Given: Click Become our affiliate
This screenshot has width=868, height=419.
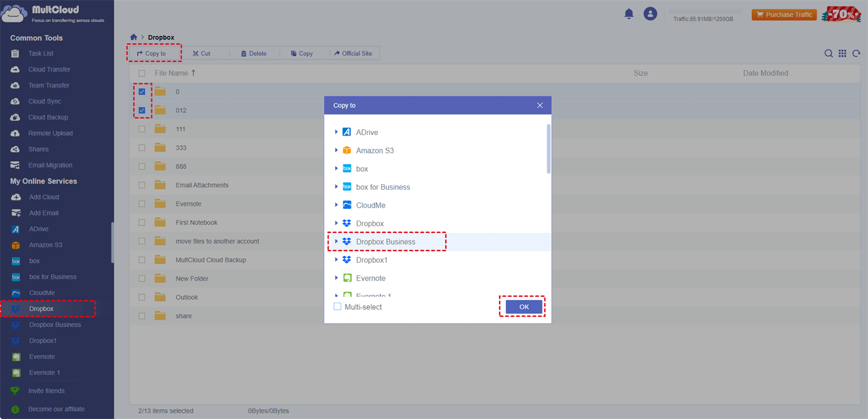Looking at the screenshot, I should (56, 409).
